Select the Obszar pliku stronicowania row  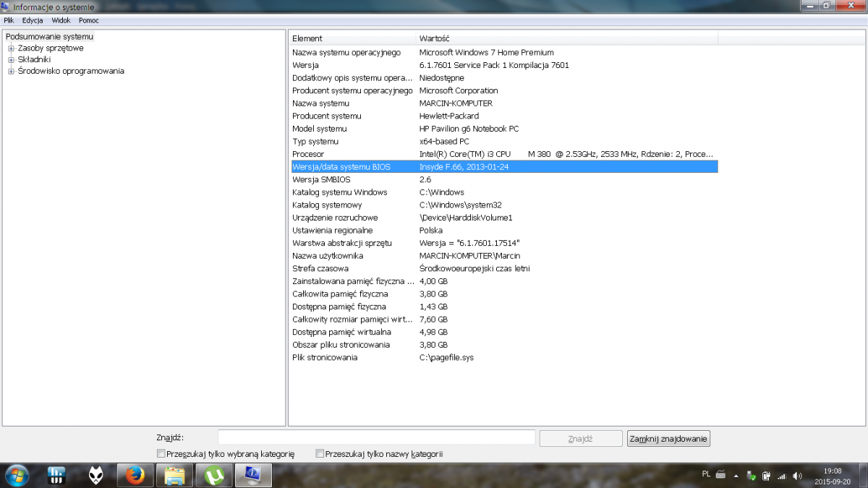point(503,344)
